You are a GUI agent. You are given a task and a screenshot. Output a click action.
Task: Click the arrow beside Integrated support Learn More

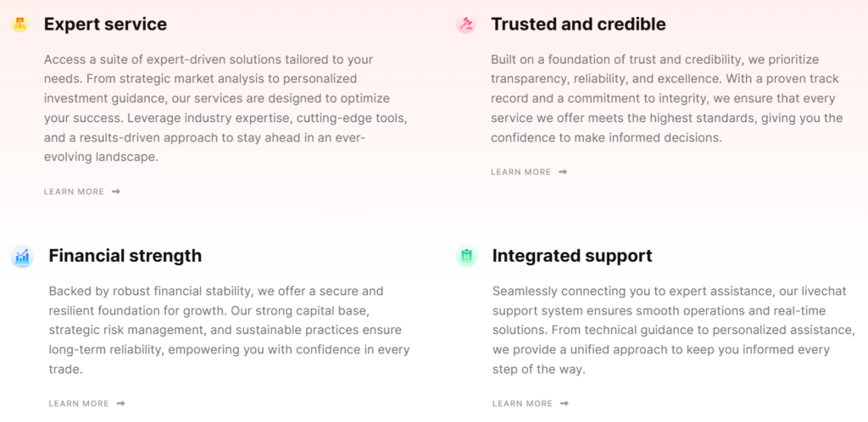[565, 403]
